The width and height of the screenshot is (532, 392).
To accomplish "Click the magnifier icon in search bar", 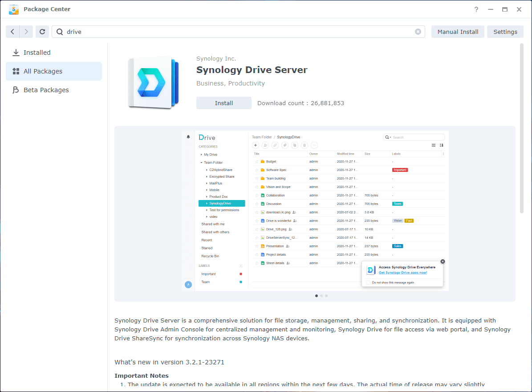I will tap(60, 32).
